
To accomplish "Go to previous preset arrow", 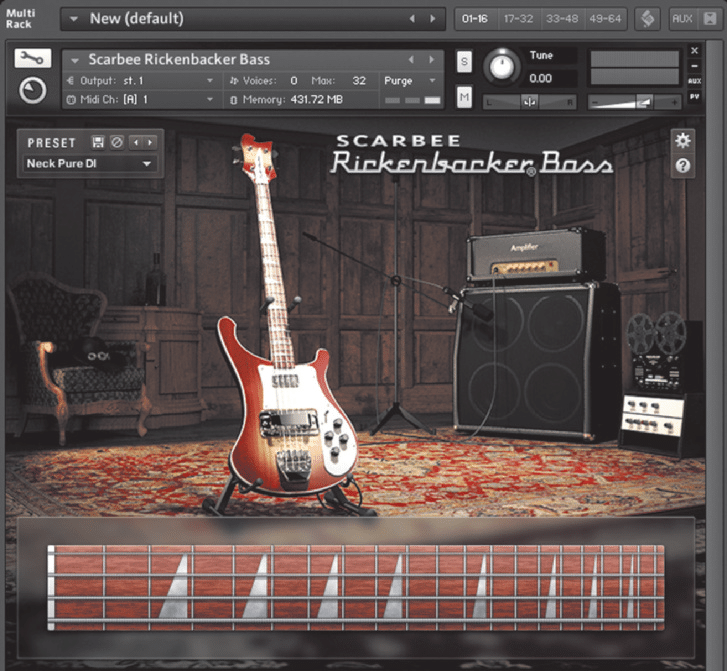I will tap(136, 142).
